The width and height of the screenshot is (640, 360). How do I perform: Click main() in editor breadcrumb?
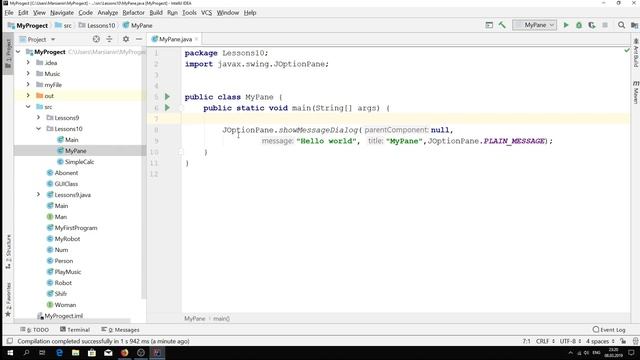(x=222, y=318)
